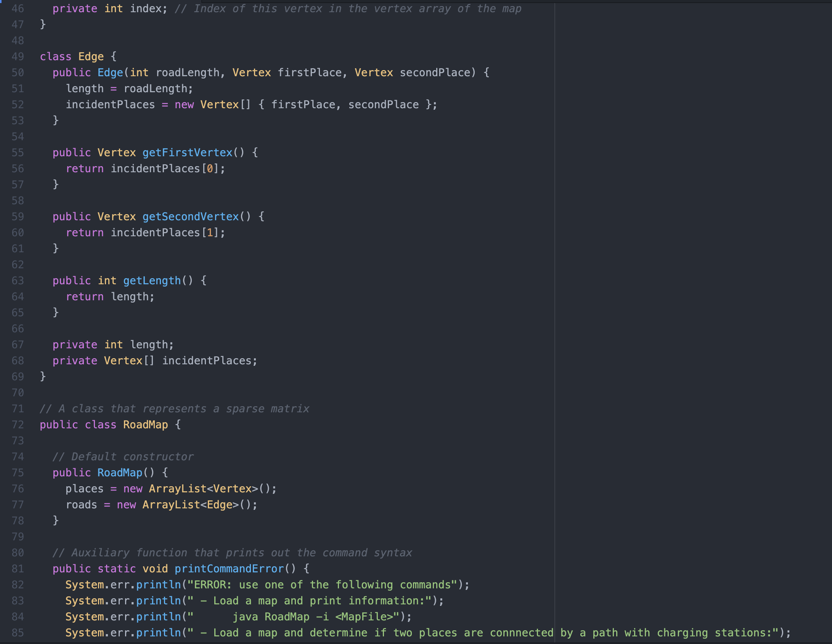Click the Edge class name on line 49

click(x=91, y=57)
